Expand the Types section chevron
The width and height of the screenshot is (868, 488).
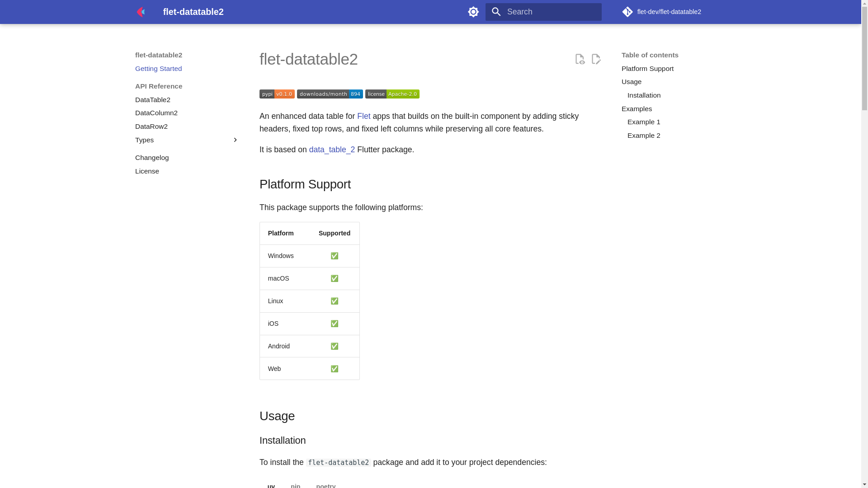235,140
